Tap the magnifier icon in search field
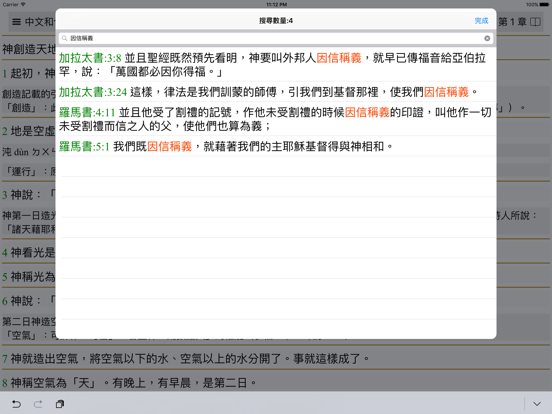Image resolution: width=552 pixels, height=414 pixels. (64, 38)
